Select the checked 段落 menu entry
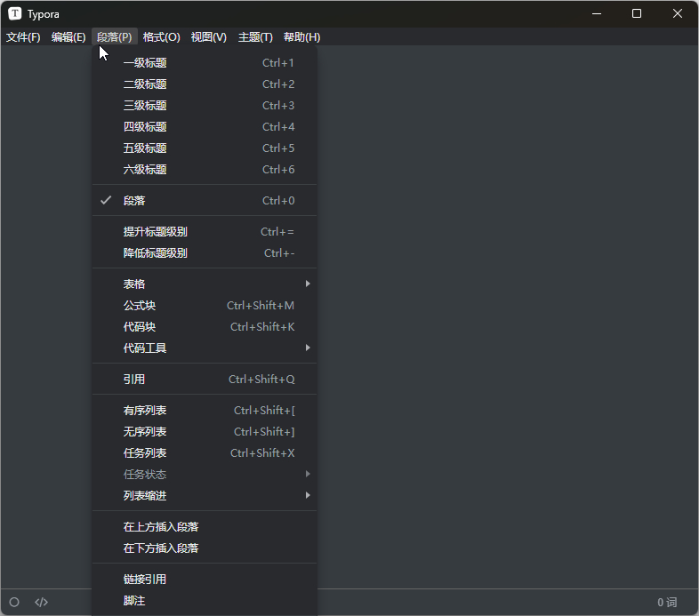 [x=205, y=201]
